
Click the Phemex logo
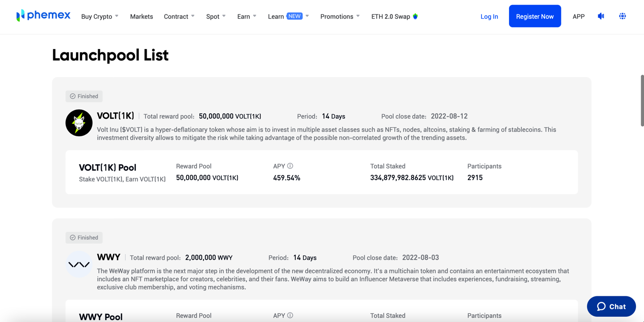tap(43, 16)
